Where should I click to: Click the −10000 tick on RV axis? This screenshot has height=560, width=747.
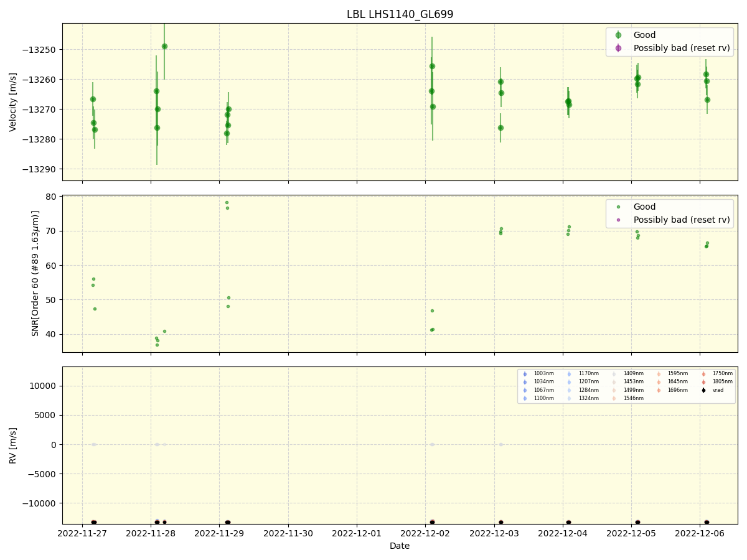(x=40, y=503)
